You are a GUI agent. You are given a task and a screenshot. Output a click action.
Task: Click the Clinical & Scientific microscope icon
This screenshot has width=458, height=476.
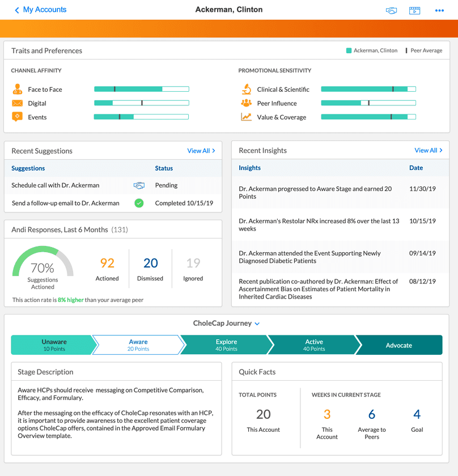246,89
